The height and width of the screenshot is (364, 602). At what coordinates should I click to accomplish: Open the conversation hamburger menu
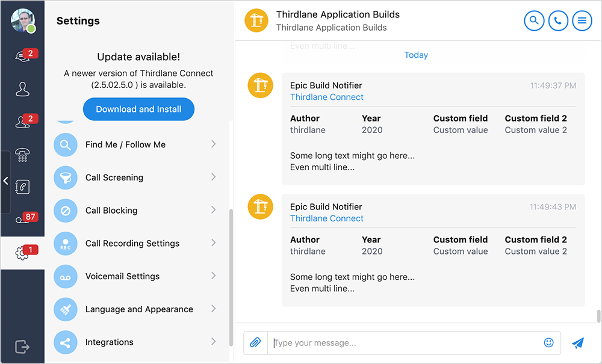click(x=582, y=20)
